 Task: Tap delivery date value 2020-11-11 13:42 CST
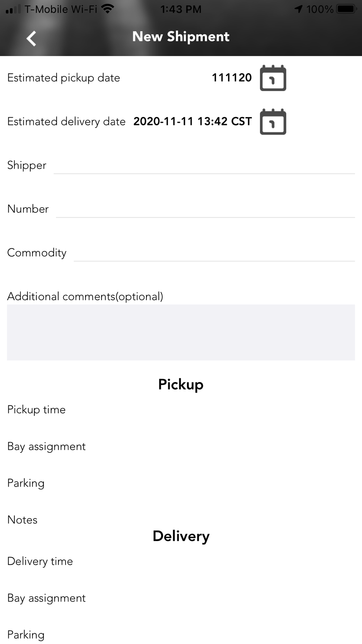tap(193, 121)
